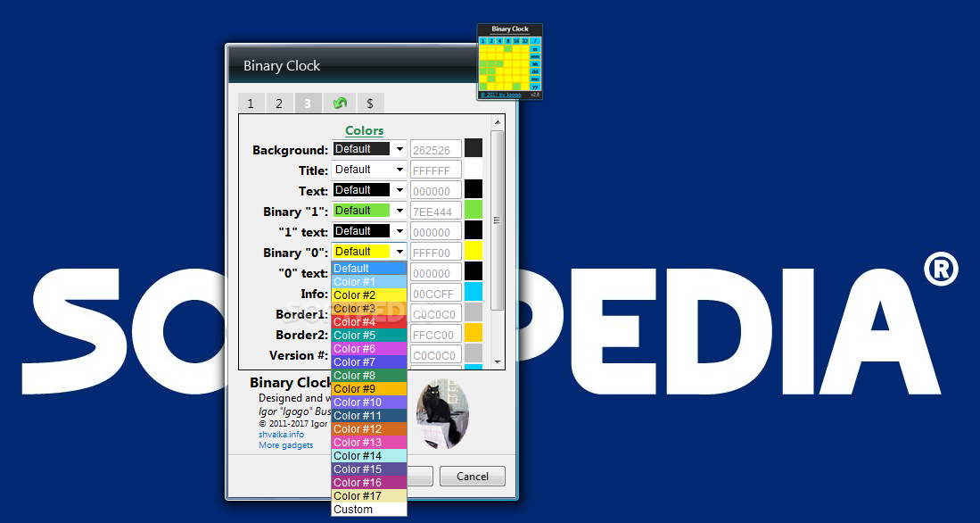Pick Color #2 yellow option
Image resolution: width=980 pixels, height=523 pixels.
[369, 295]
